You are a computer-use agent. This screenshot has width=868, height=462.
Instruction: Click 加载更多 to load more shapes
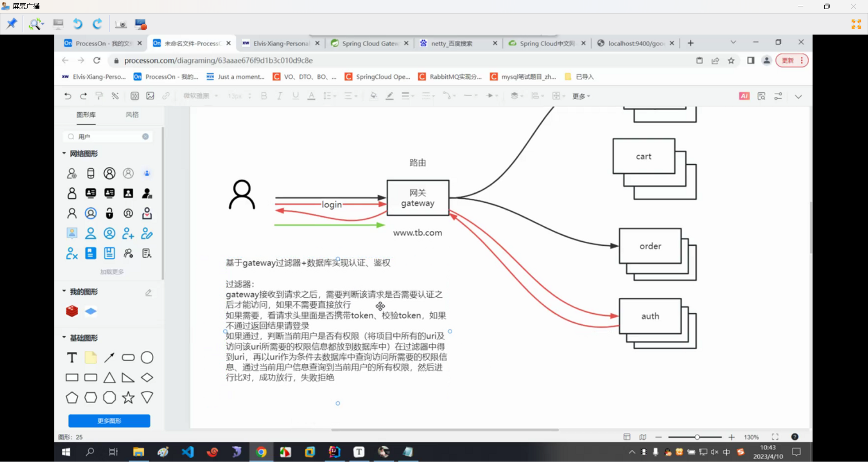pyautogui.click(x=112, y=271)
